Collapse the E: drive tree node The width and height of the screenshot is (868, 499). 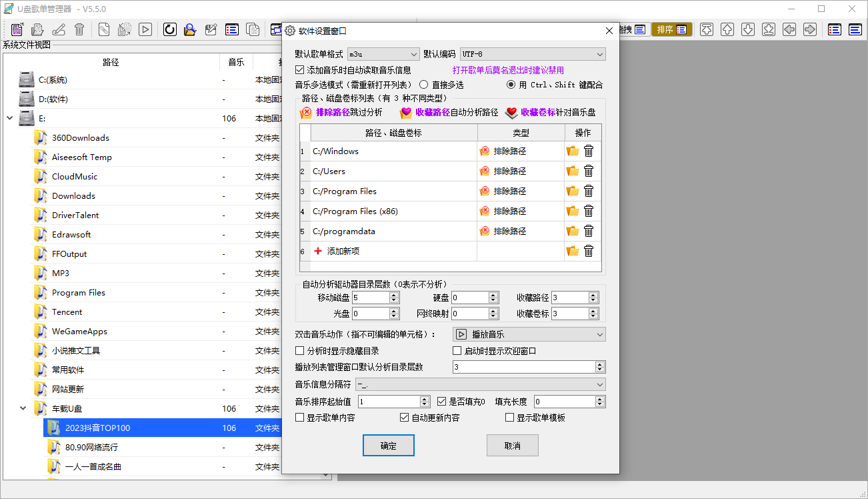8,117
